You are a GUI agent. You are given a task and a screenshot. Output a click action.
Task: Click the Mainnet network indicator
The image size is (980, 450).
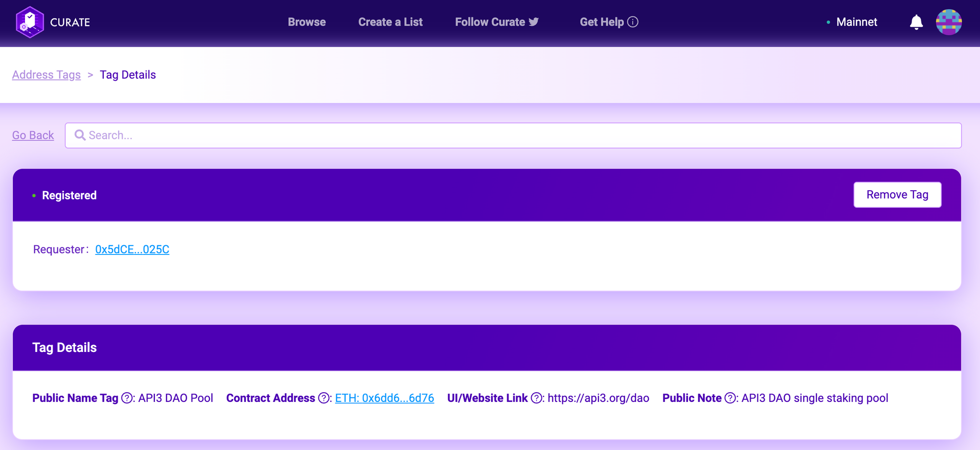(x=852, y=22)
